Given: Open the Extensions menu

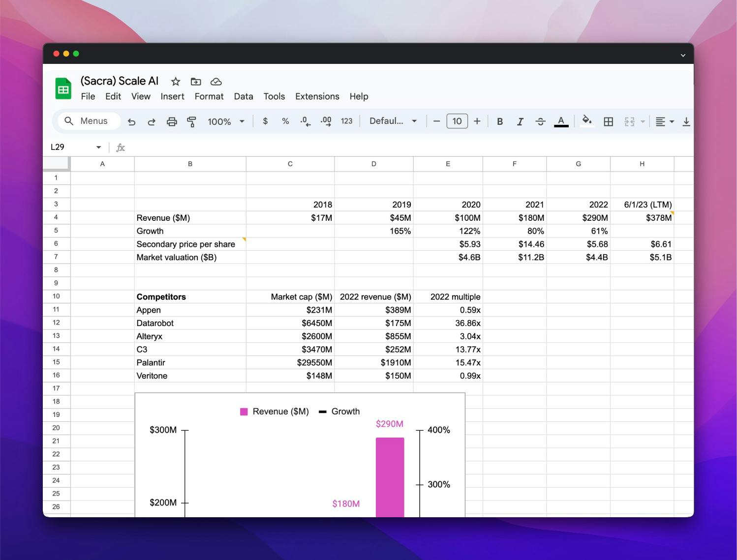Looking at the screenshot, I should [x=317, y=96].
